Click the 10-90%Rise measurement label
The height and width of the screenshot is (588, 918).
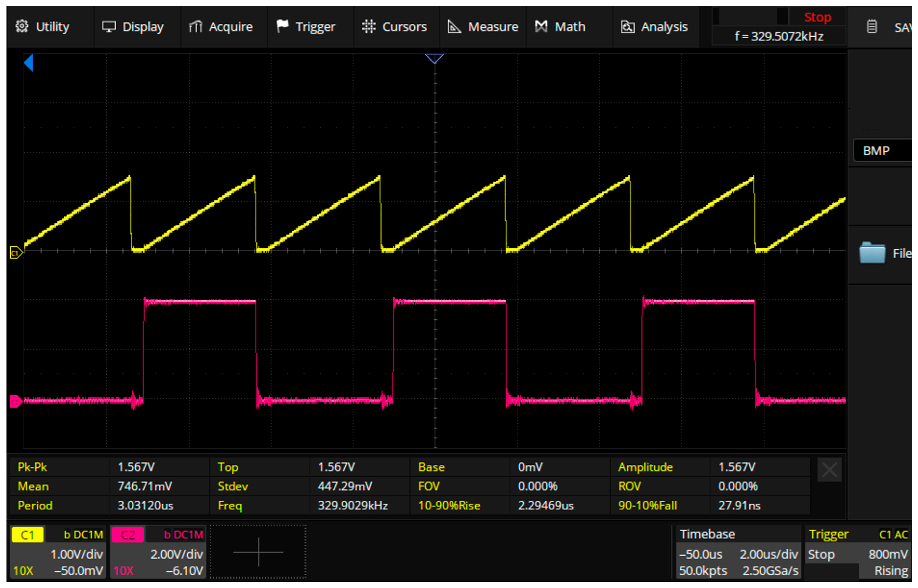pyautogui.click(x=449, y=505)
